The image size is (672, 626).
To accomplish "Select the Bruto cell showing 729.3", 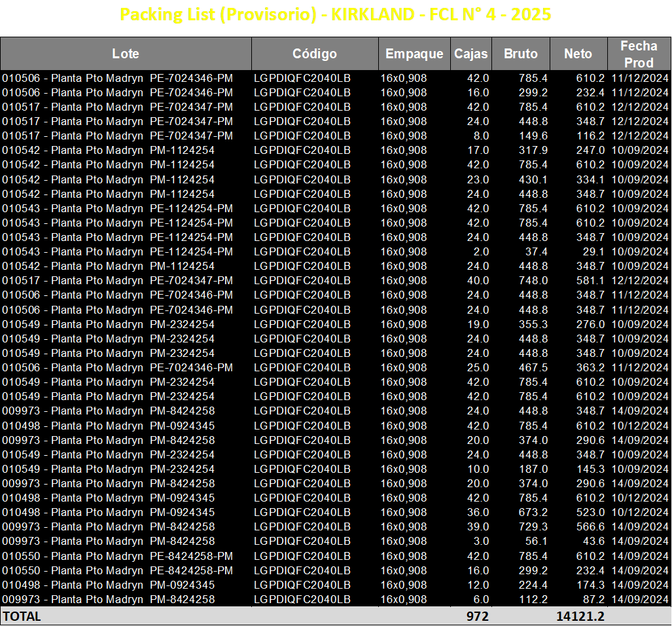I will tap(533, 526).
